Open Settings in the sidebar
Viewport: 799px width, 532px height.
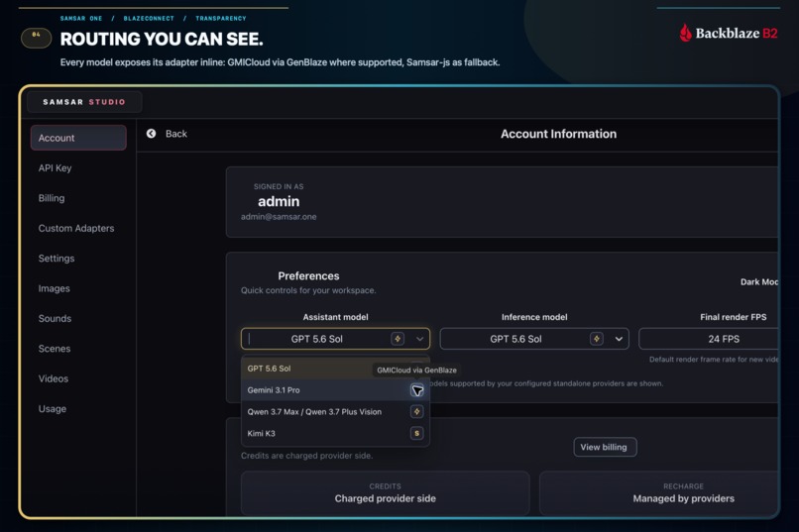[57, 259]
